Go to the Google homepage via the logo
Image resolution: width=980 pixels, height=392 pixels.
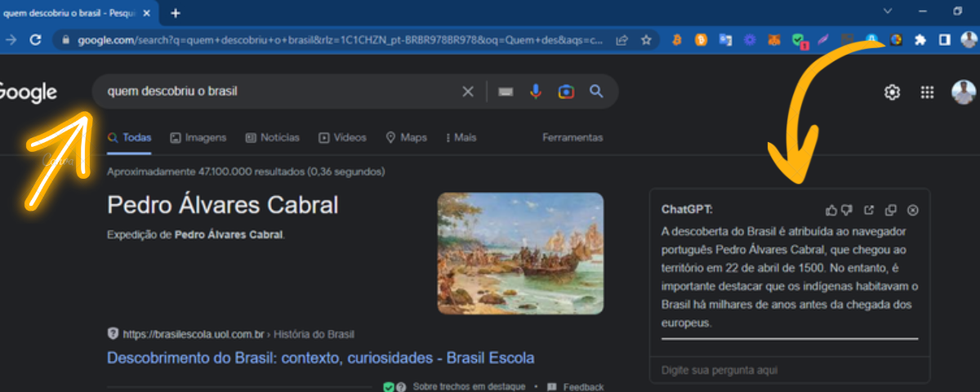pyautogui.click(x=28, y=92)
